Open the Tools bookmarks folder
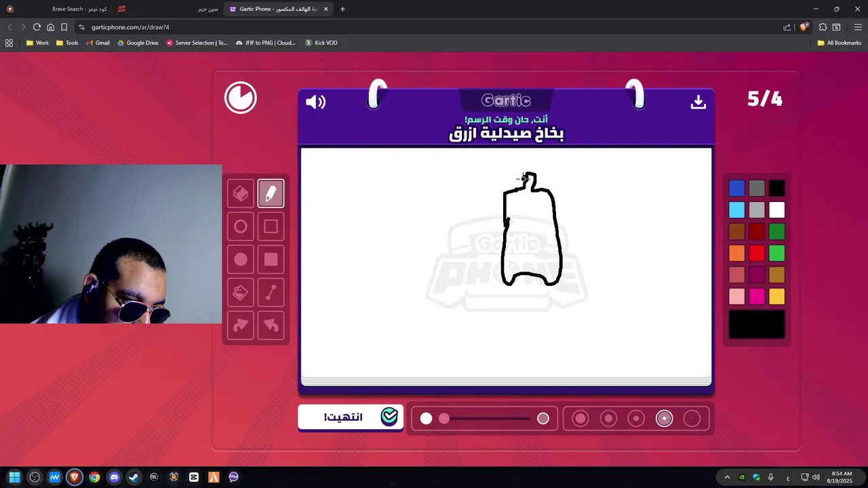Screen dimensions: 868x488 67,43
